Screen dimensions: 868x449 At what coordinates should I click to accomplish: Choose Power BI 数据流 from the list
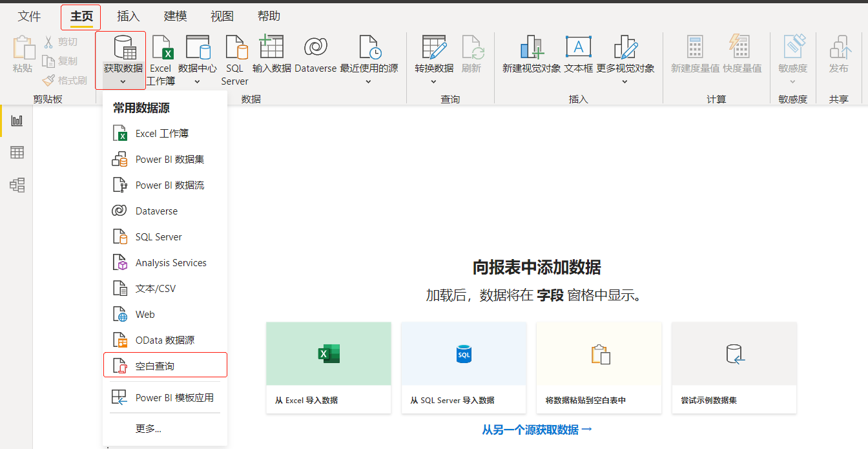point(165,185)
